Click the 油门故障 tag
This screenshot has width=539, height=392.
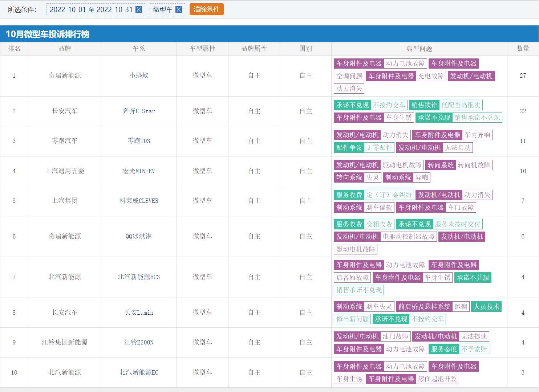click(396, 336)
